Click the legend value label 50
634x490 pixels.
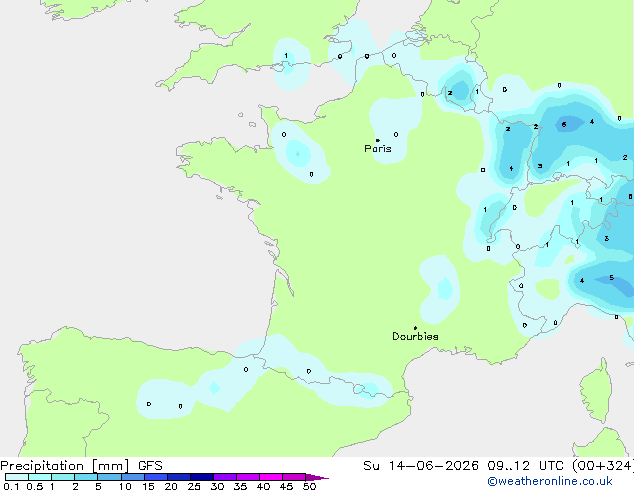point(311,486)
